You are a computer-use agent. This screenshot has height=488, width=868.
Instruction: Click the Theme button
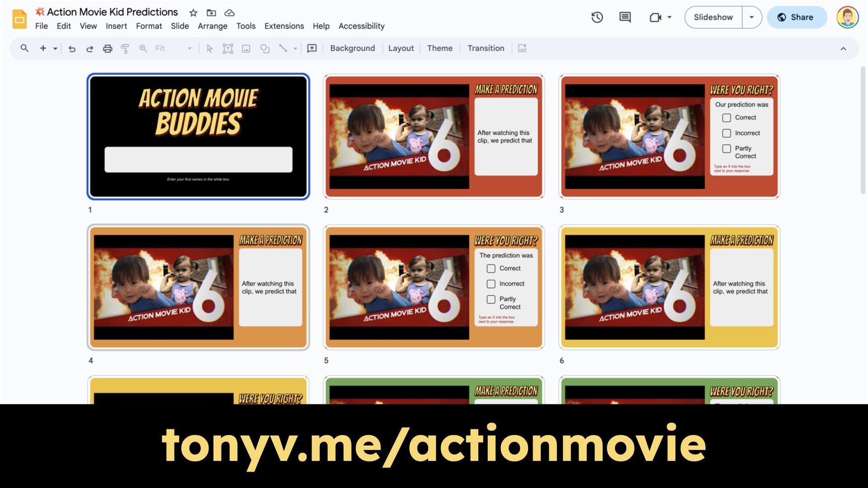[440, 48]
